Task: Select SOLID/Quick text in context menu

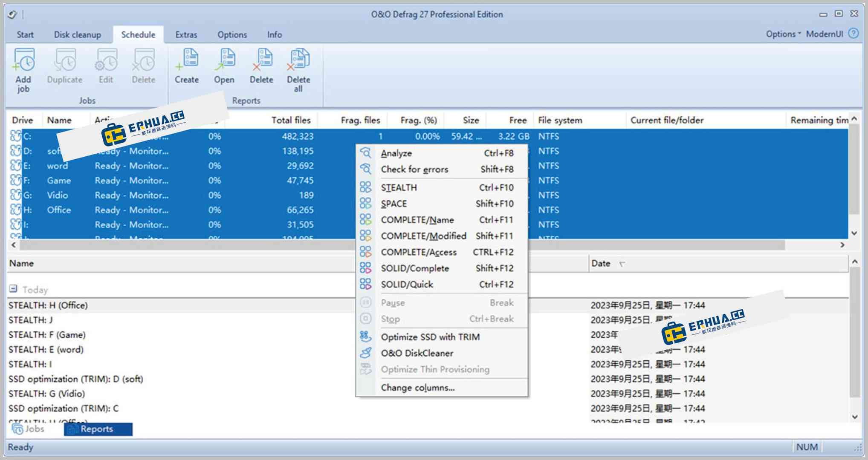Action: tap(407, 285)
